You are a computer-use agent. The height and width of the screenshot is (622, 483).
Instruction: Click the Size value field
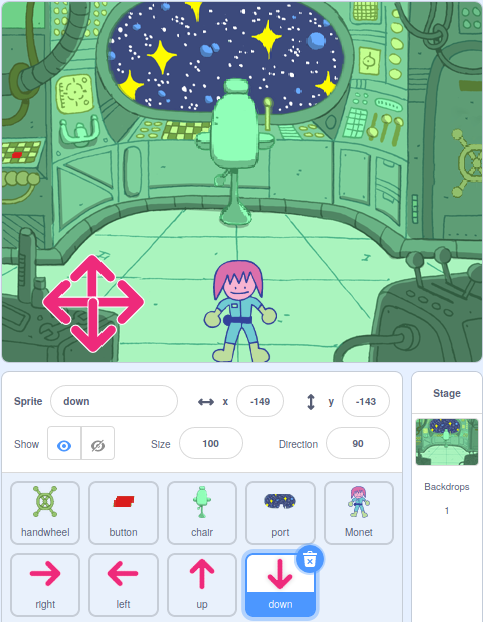(211, 443)
